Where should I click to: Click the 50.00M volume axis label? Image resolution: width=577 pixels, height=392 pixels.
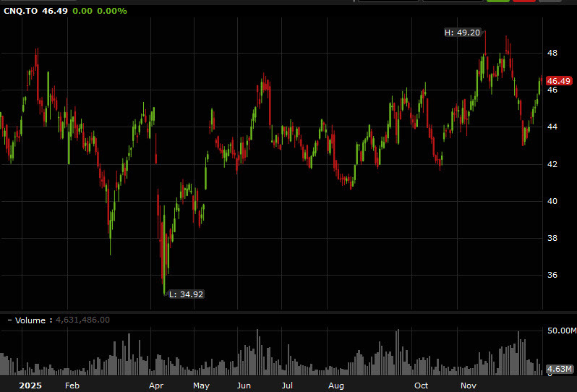coord(562,331)
